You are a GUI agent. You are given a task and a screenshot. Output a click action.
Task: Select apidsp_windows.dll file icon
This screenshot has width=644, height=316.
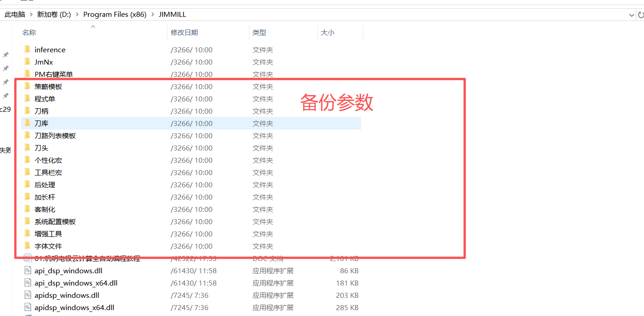coord(27,295)
